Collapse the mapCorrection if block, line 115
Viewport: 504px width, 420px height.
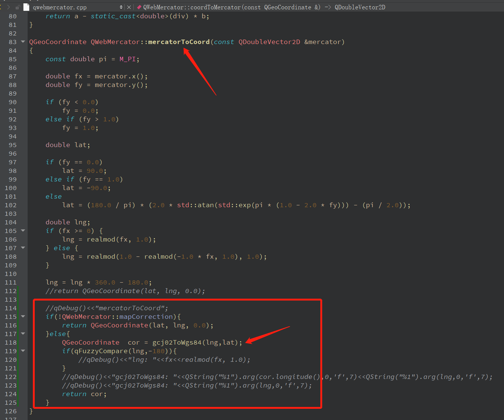click(23, 317)
